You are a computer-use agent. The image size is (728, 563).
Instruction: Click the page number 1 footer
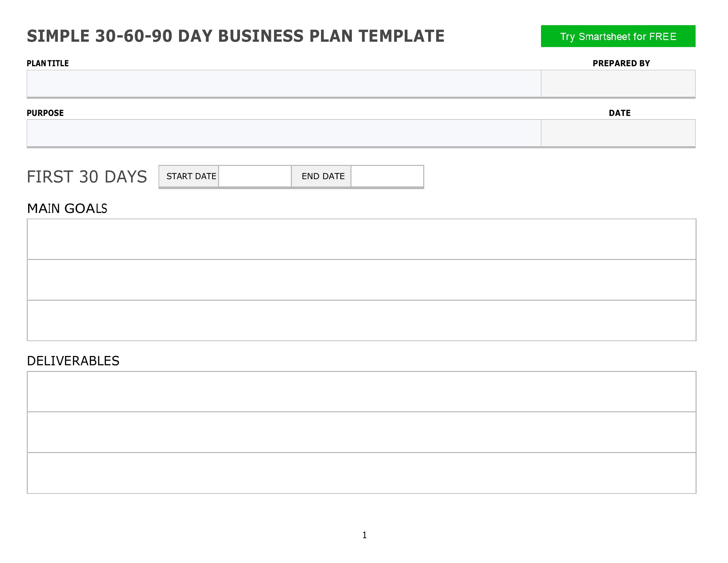[364, 535]
